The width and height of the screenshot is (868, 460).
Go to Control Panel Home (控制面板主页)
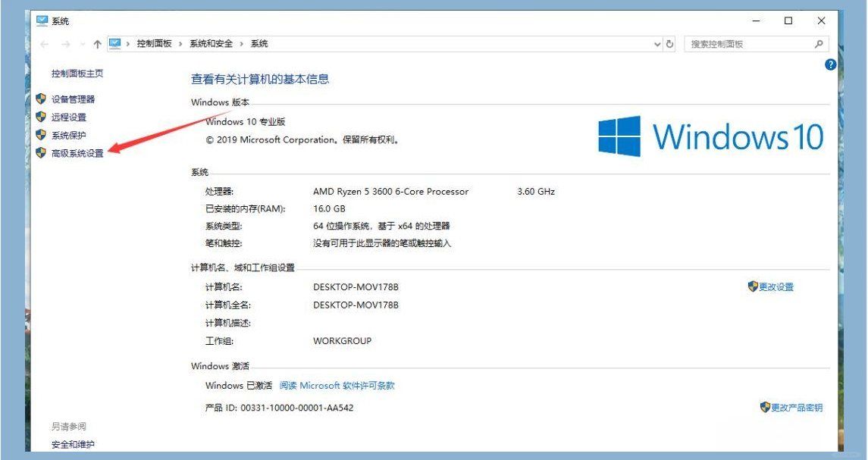77,73
